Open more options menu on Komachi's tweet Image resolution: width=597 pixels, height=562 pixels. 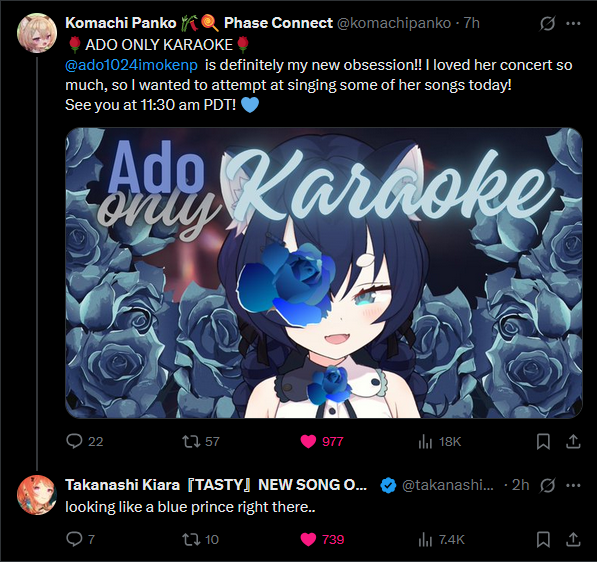click(x=573, y=23)
